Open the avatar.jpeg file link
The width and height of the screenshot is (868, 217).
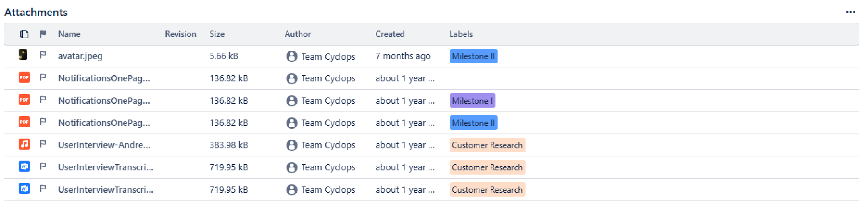(80, 56)
